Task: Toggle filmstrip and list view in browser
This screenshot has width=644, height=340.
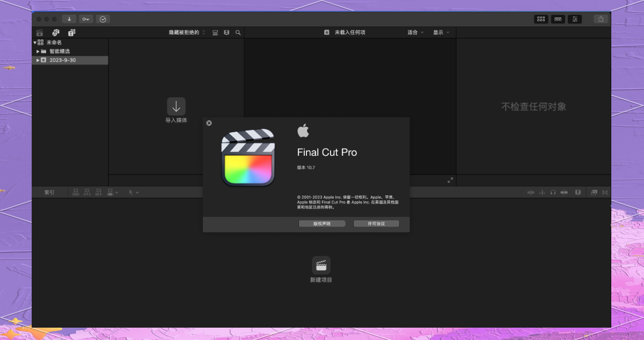Action: (x=215, y=32)
